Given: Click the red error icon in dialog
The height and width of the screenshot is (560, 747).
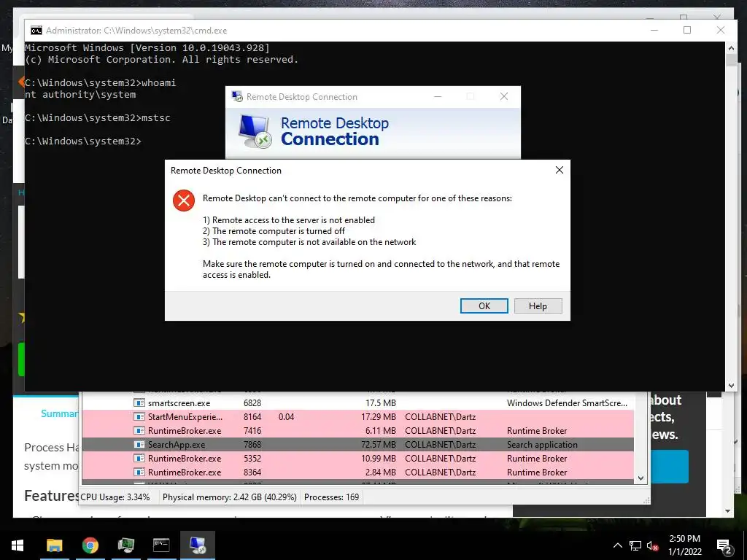Looking at the screenshot, I should (x=183, y=201).
